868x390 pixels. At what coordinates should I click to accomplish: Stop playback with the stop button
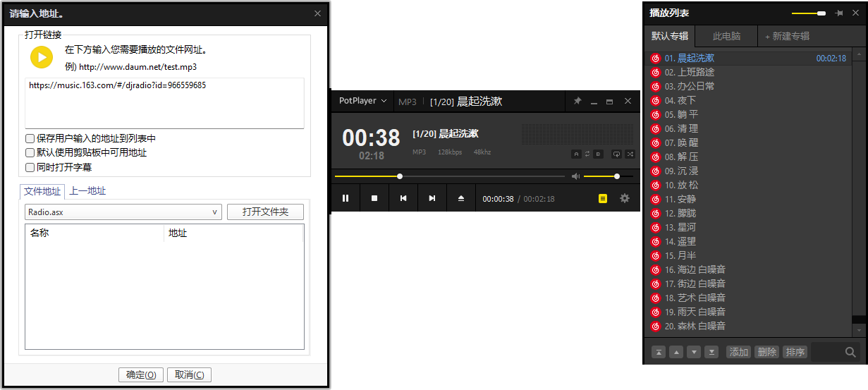(x=374, y=198)
